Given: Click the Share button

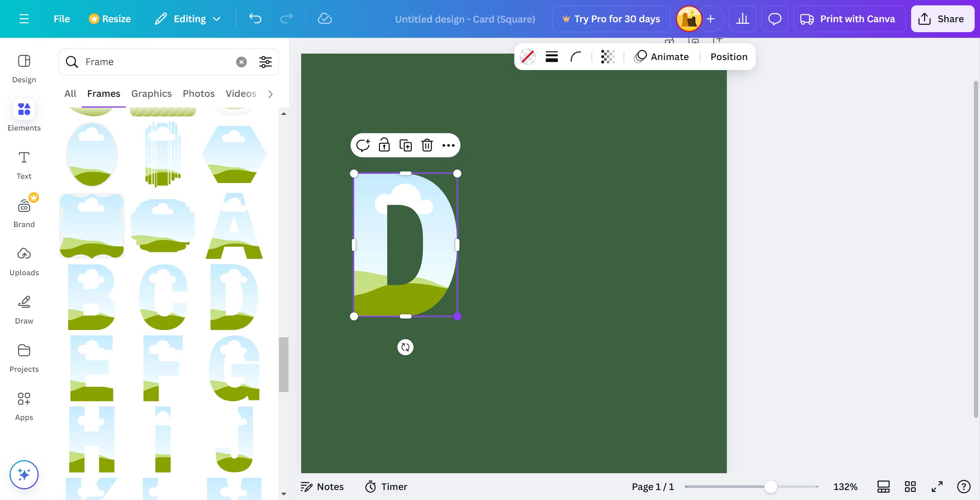Looking at the screenshot, I should point(942,19).
